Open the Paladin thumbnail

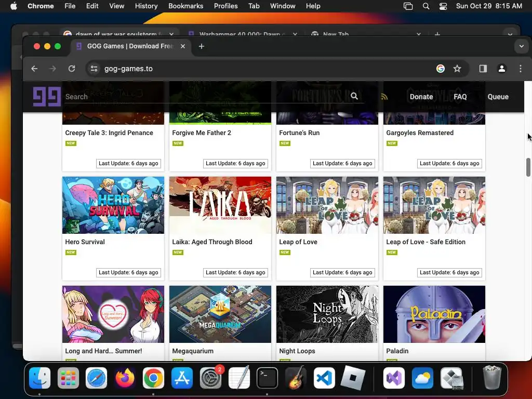[x=434, y=314]
